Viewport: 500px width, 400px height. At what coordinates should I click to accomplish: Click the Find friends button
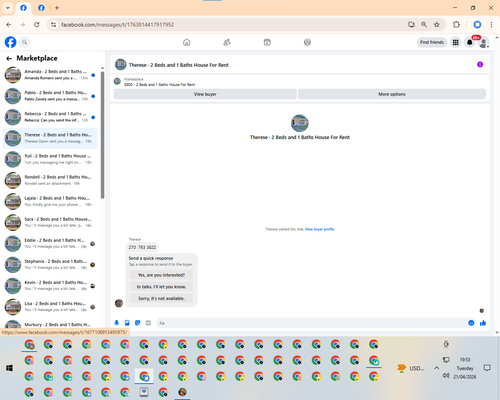tap(432, 42)
